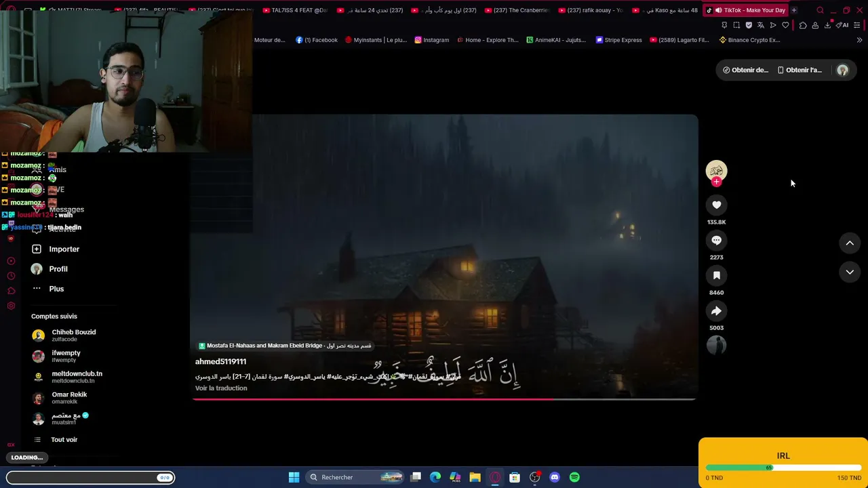Open the Lagarto Fil... YouTube bookmark
Viewport: 868px width, 488px height.
tap(679, 40)
